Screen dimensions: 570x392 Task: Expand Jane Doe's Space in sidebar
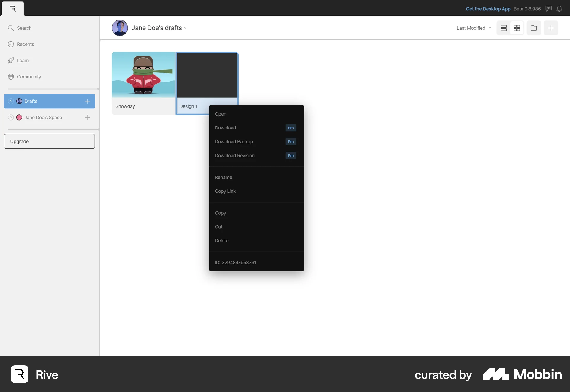[11, 117]
